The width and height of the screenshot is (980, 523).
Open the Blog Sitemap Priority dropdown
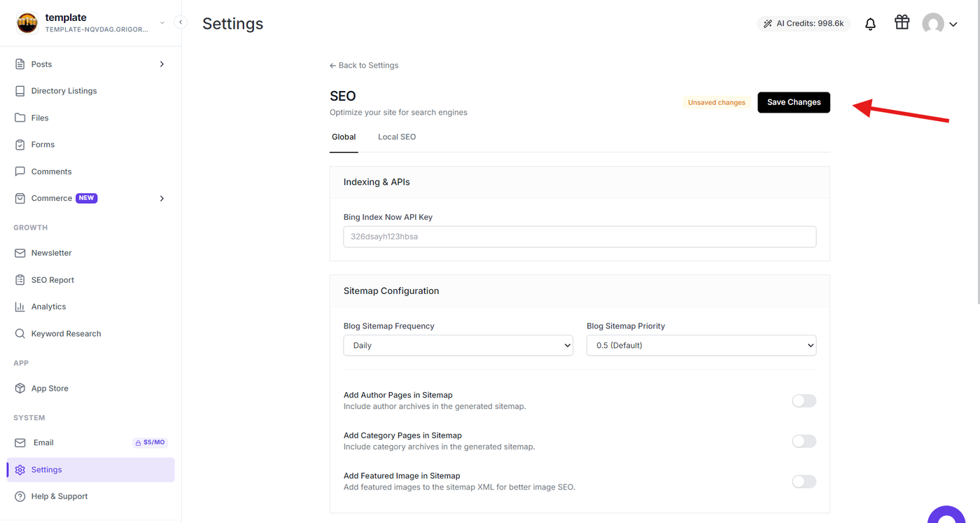coord(701,345)
